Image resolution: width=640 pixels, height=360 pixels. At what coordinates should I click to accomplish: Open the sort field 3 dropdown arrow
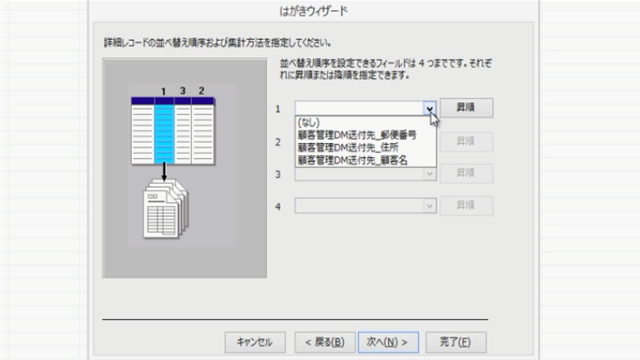pyautogui.click(x=429, y=174)
